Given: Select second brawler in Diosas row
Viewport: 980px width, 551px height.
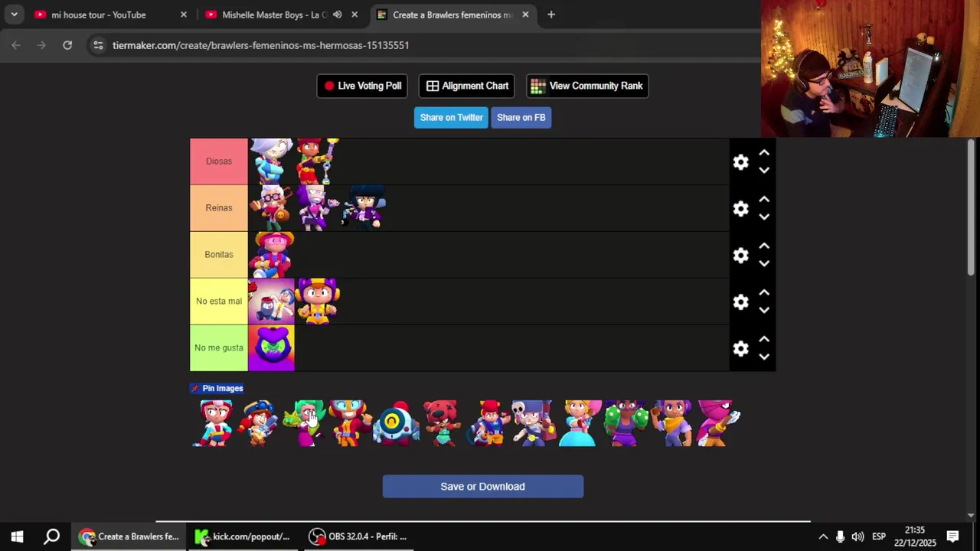Looking at the screenshot, I should [317, 161].
